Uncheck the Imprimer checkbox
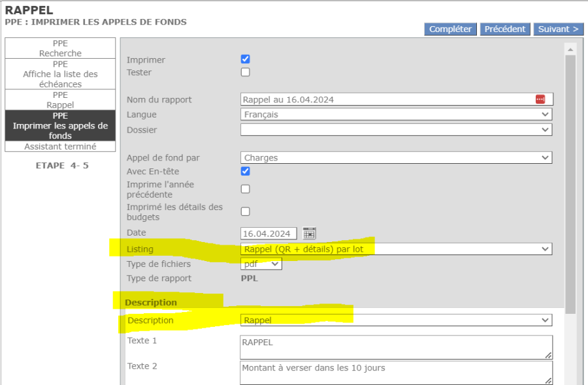Image resolution: width=588 pixels, height=385 pixels. point(246,59)
